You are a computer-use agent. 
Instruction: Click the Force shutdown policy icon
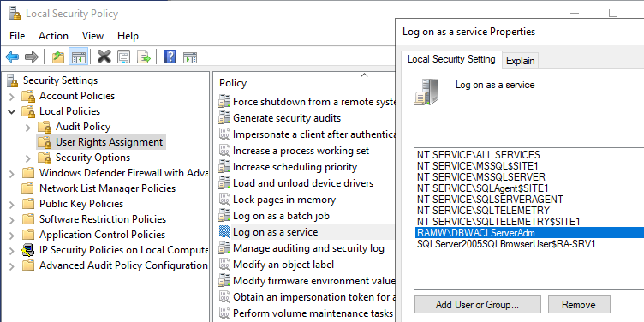point(224,102)
